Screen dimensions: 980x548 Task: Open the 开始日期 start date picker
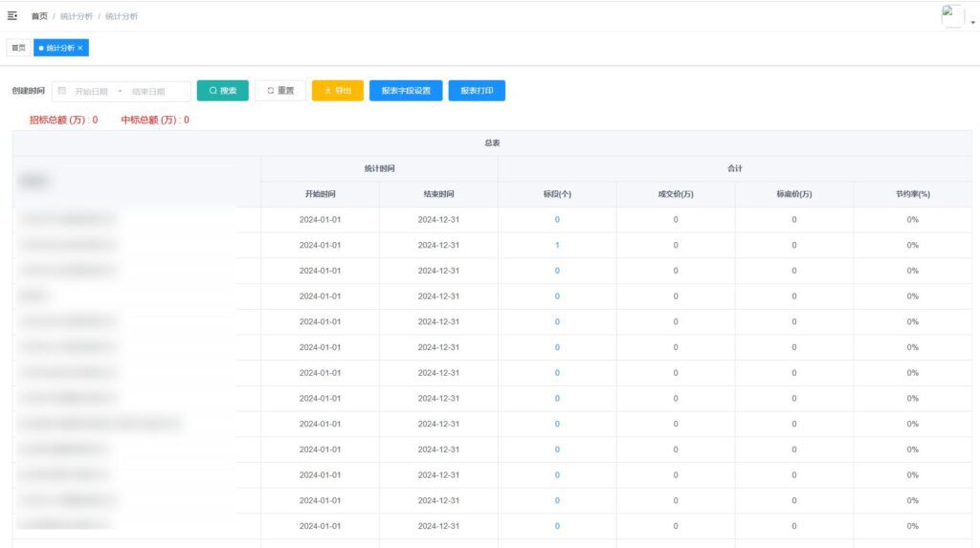(91, 92)
